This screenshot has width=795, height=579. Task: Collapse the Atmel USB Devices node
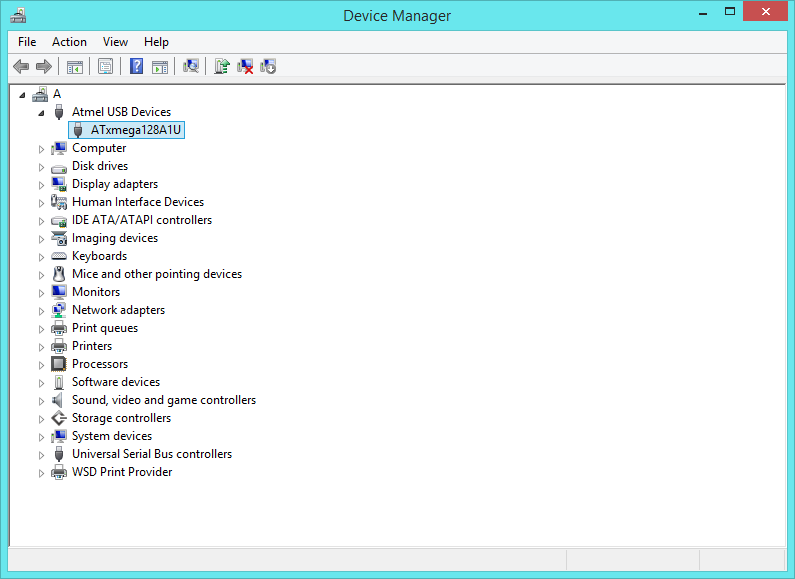pyautogui.click(x=42, y=113)
